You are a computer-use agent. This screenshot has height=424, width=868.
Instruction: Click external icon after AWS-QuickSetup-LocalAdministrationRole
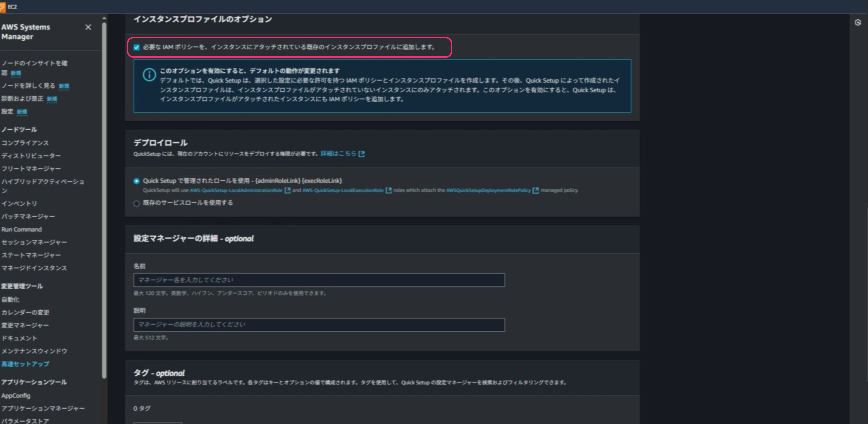tap(287, 190)
